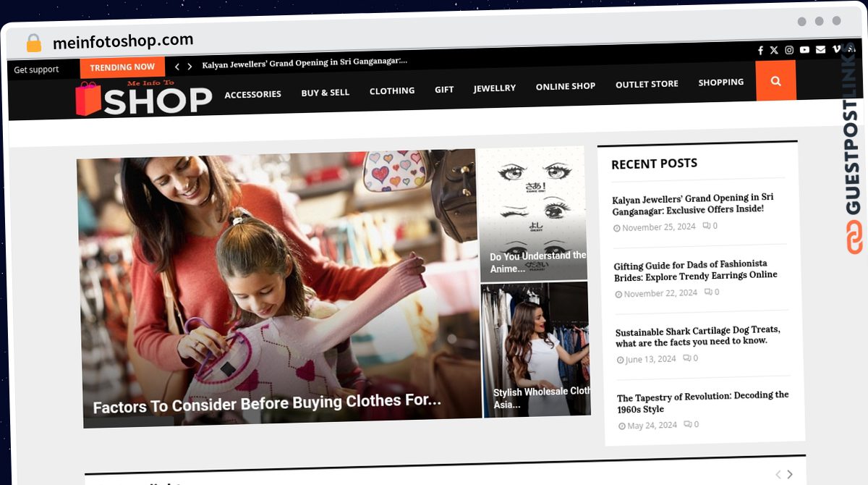Open the Shopping menu

pos(720,83)
